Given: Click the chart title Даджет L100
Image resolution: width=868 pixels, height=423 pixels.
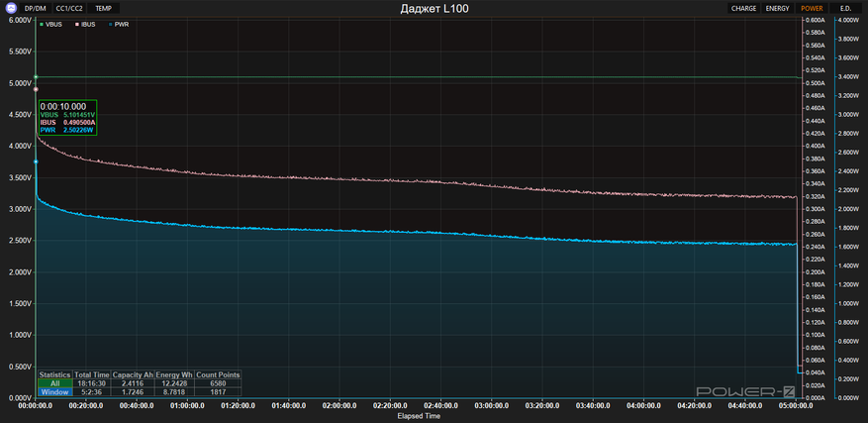Looking at the screenshot, I should (434, 8).
